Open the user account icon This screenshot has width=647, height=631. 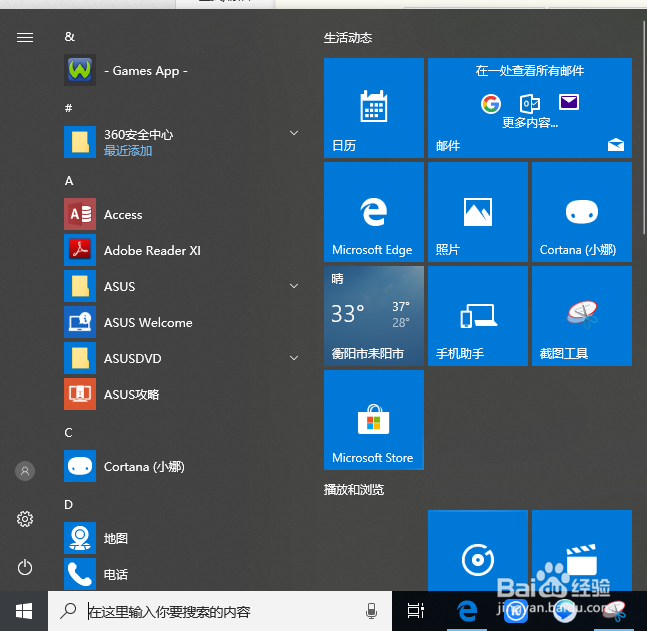click(25, 471)
